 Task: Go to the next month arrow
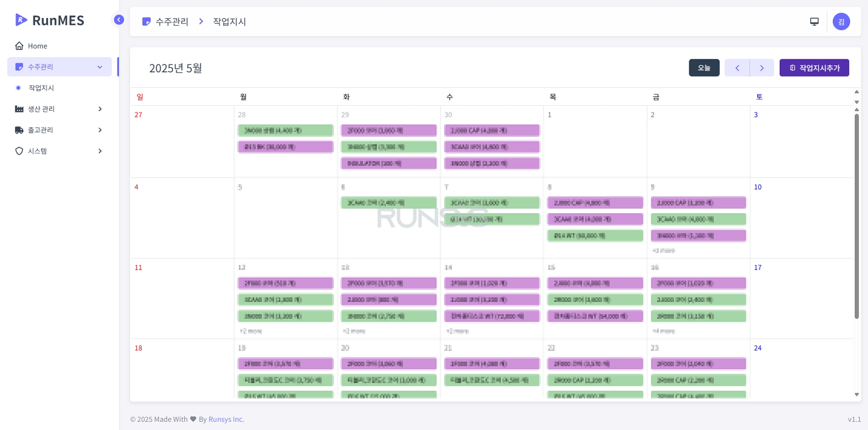[x=762, y=68]
